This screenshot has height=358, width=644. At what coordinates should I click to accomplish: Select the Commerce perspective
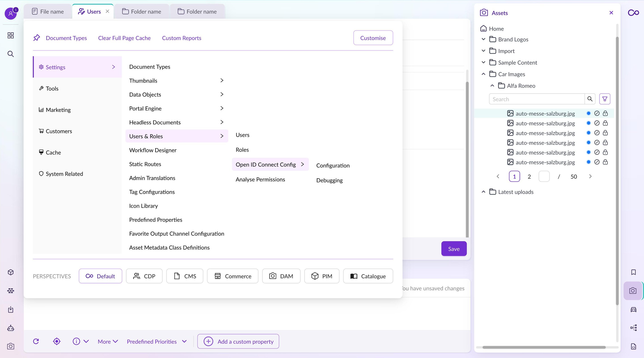233,276
